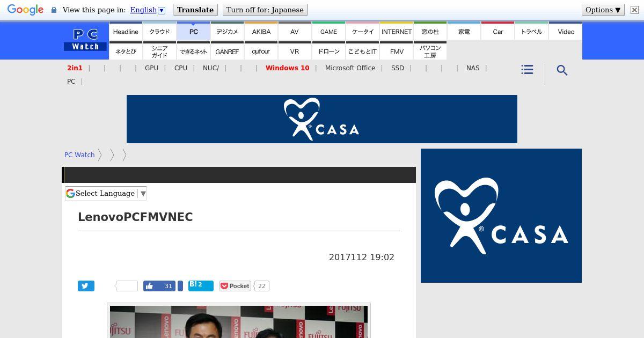Open the FMV nav tab
644x338 pixels.
click(396, 51)
